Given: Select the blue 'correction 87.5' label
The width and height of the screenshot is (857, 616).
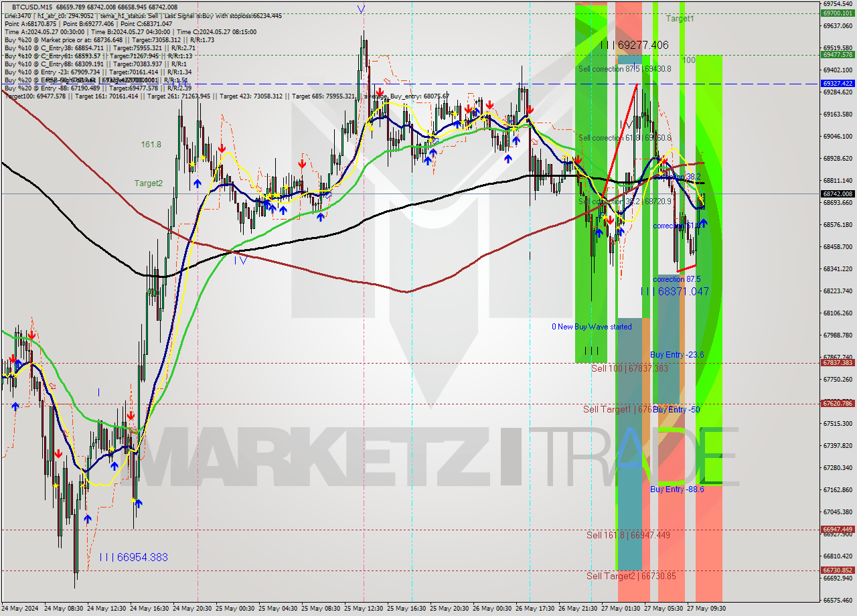Looking at the screenshot, I should click(677, 279).
